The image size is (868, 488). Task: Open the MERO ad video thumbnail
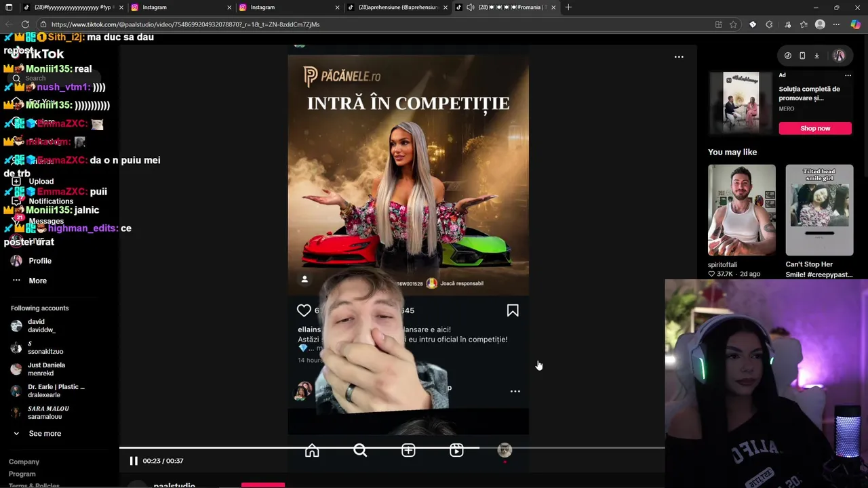pyautogui.click(x=741, y=102)
